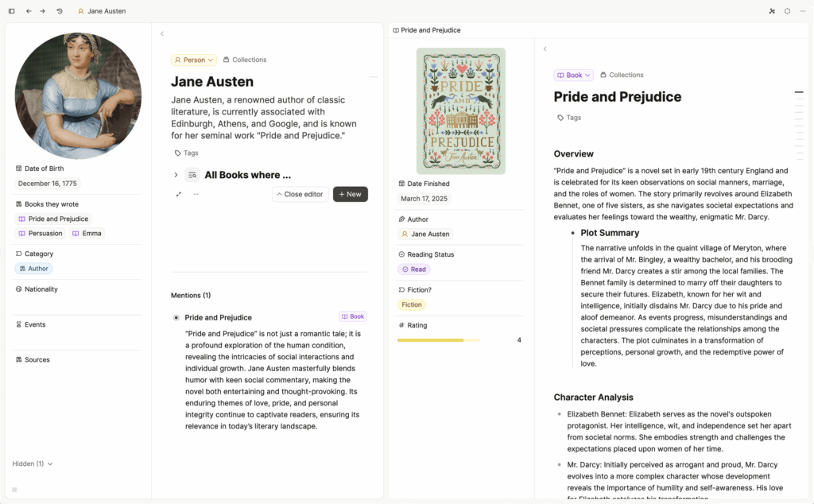Open the Book type dropdown
Image resolution: width=814 pixels, height=504 pixels.
coord(573,76)
